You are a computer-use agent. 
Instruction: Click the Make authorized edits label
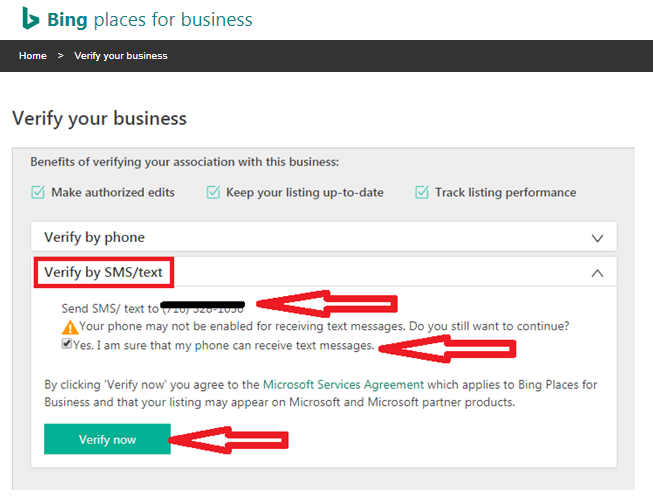click(x=113, y=192)
